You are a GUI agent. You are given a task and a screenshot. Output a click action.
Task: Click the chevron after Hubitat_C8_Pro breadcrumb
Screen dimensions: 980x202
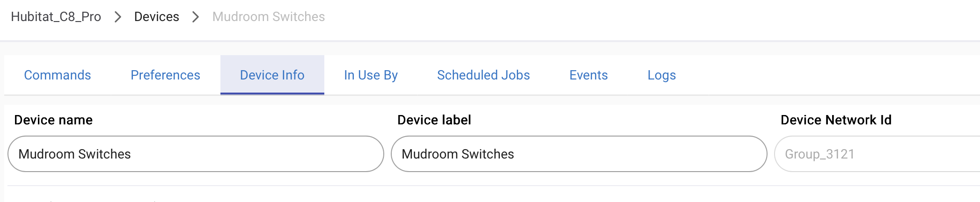(118, 17)
